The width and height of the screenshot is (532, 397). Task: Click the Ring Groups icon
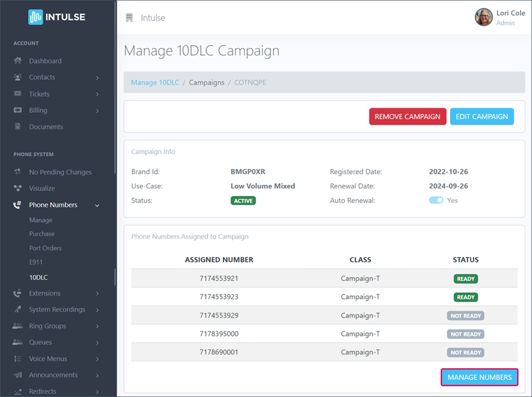click(18, 326)
